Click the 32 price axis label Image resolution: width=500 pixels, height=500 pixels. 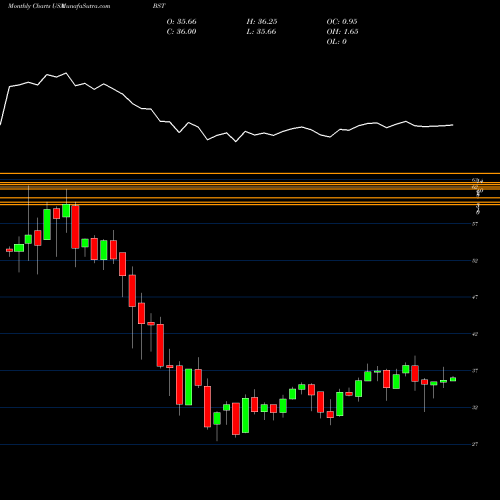[x=475, y=407]
